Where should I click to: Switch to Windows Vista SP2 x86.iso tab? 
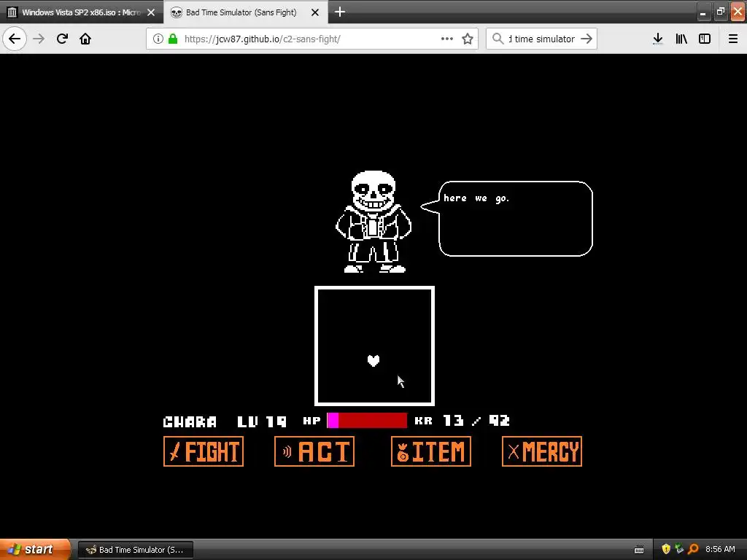(x=82, y=12)
